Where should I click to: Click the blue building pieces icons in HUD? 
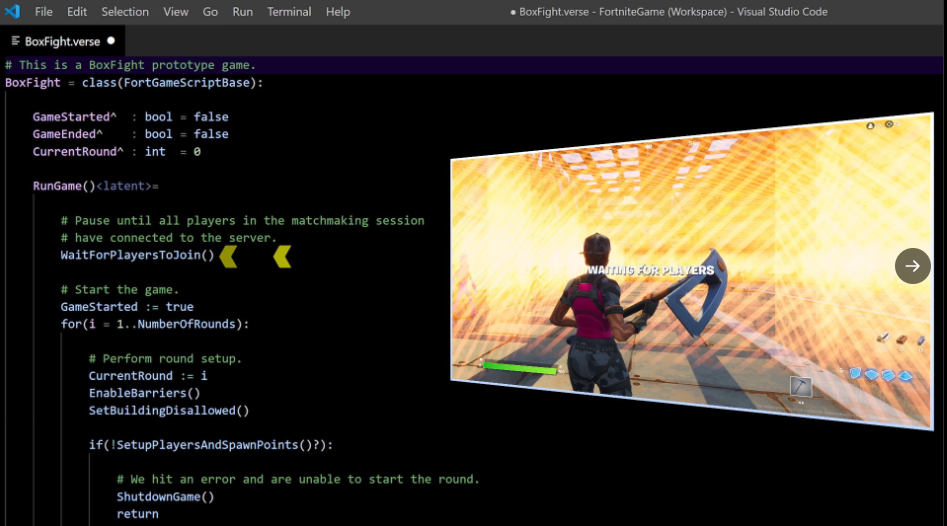point(881,375)
